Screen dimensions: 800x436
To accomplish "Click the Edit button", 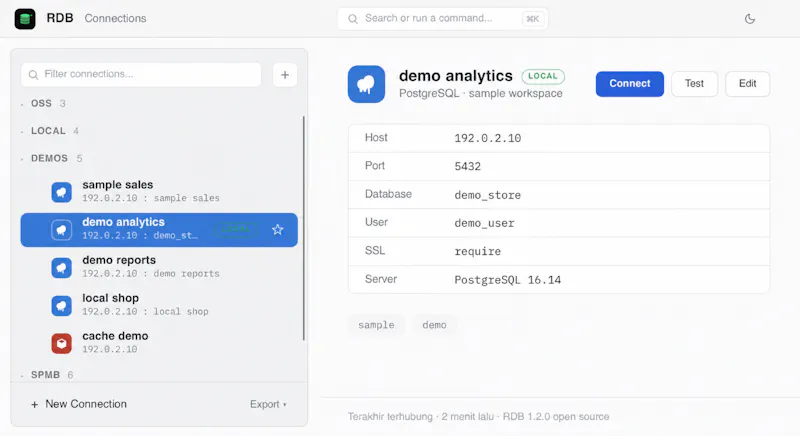I will pos(747,84).
